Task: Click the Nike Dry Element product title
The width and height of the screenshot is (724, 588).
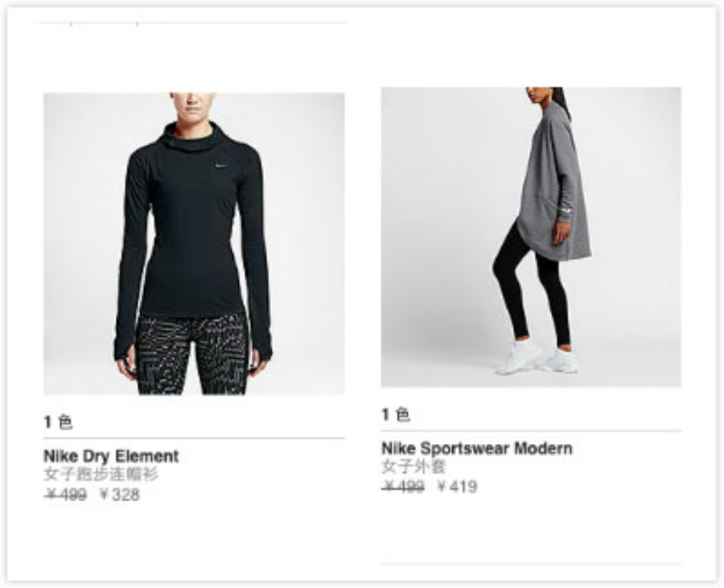Action: pyautogui.click(x=111, y=456)
